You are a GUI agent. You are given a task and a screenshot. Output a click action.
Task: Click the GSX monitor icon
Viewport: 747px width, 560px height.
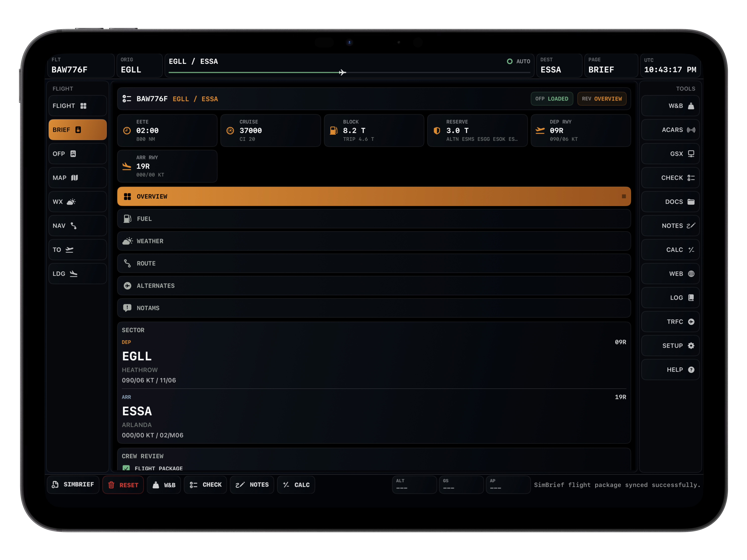(x=691, y=154)
